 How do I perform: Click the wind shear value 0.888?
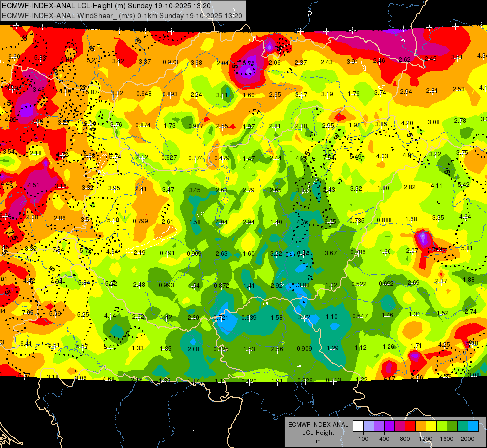(384, 220)
